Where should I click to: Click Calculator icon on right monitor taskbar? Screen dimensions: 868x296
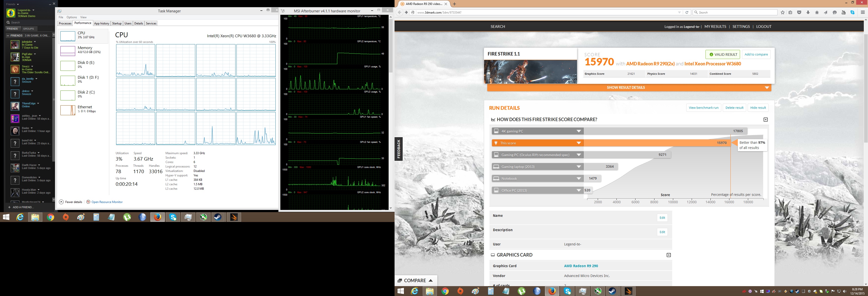point(491,291)
